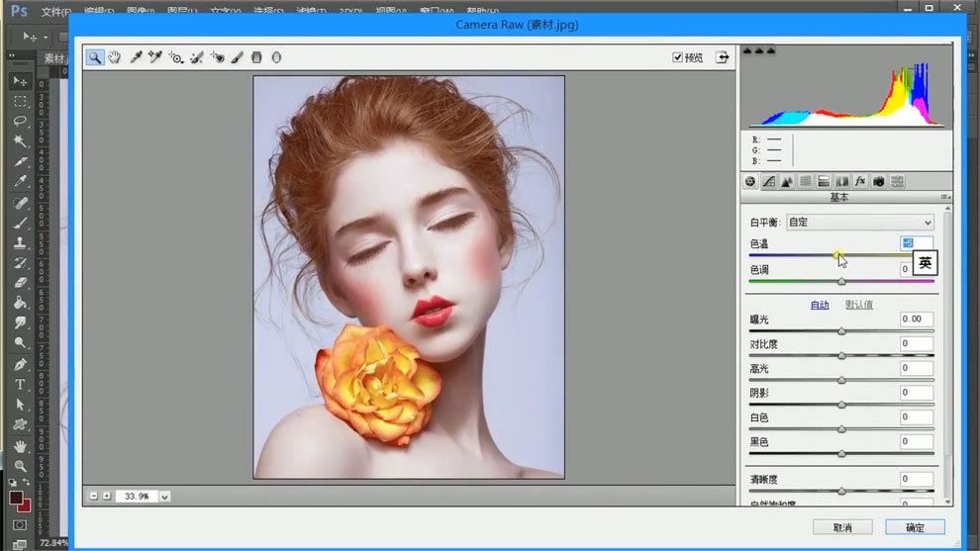Open the Tone Curve panel tab

click(x=769, y=181)
